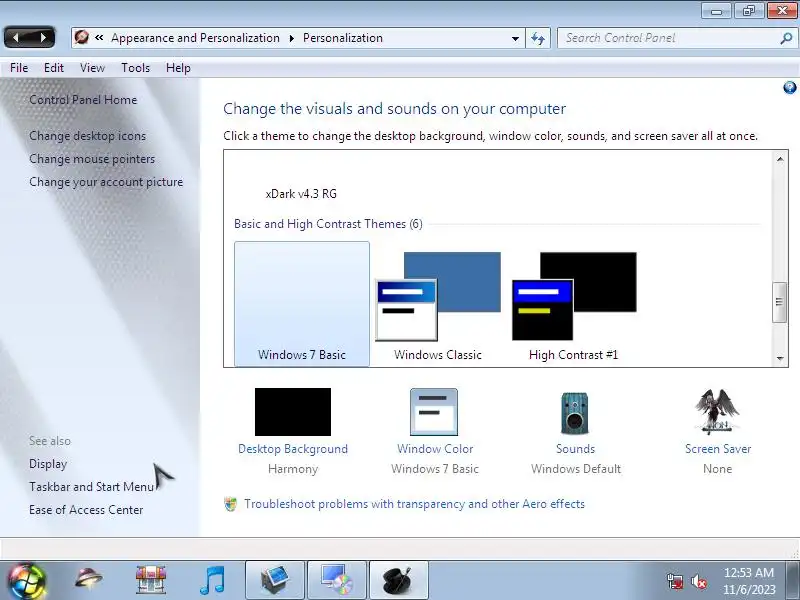
Task: Expand the breadcrumb arrow after Appearance and Personalization
Action: [291, 38]
